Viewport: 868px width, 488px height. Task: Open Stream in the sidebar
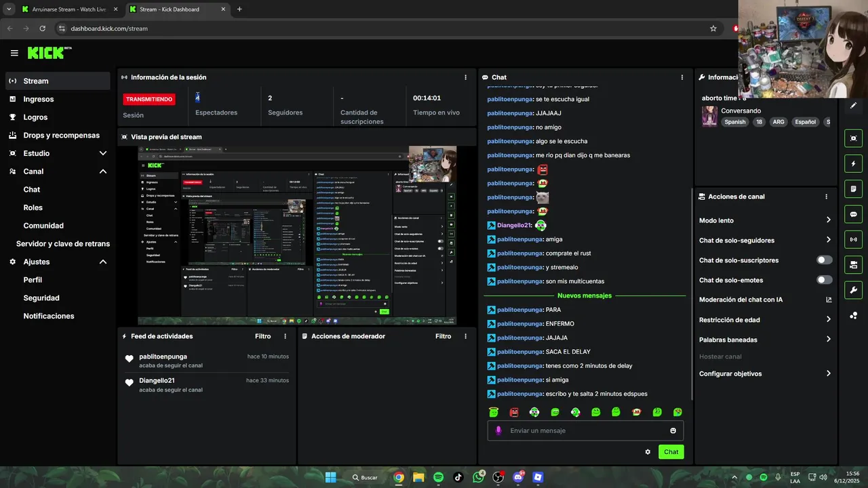[58, 81]
